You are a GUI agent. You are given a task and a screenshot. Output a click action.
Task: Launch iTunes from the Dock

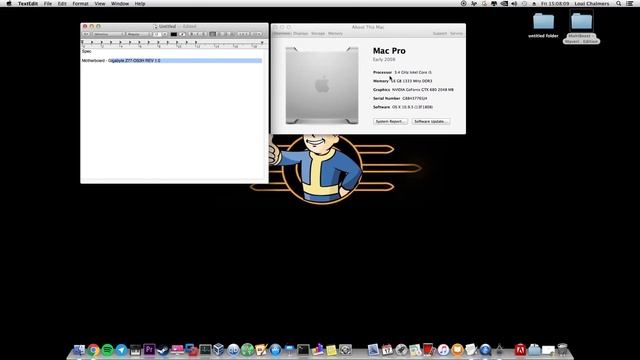tap(443, 350)
